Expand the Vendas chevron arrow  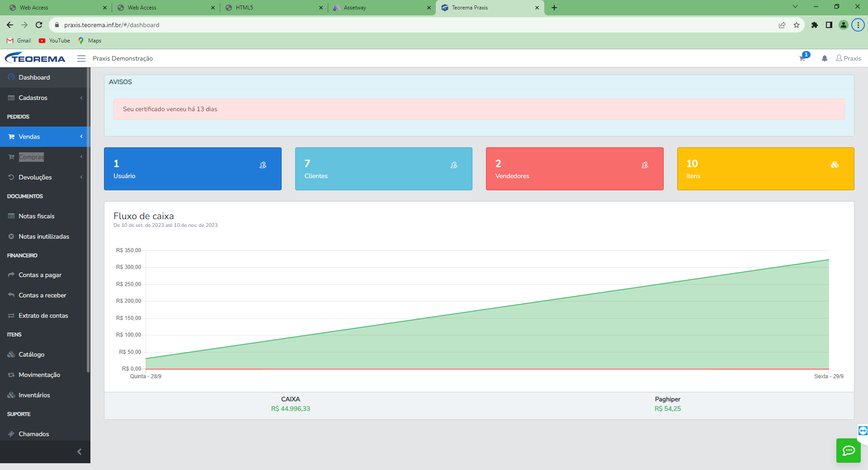tap(81, 136)
